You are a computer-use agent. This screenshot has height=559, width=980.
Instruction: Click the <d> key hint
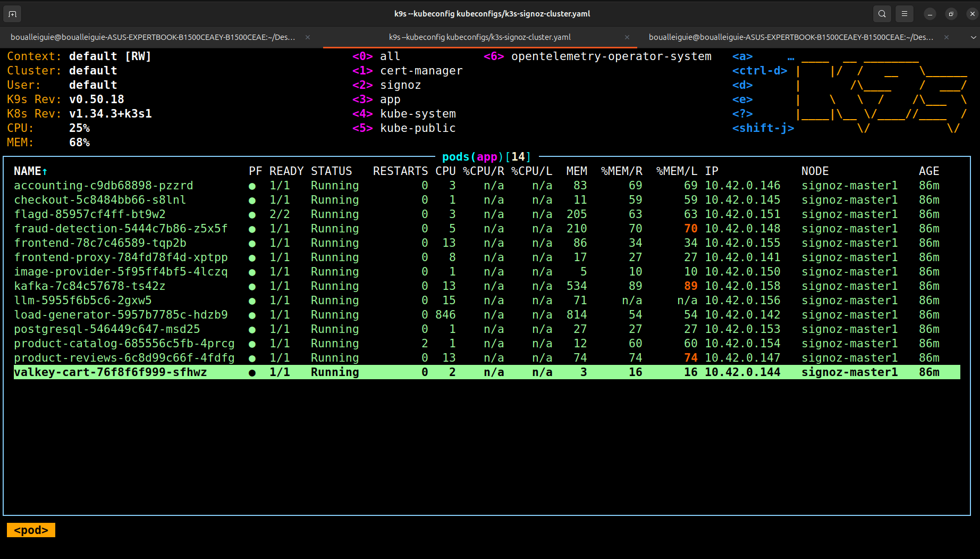pyautogui.click(x=742, y=85)
